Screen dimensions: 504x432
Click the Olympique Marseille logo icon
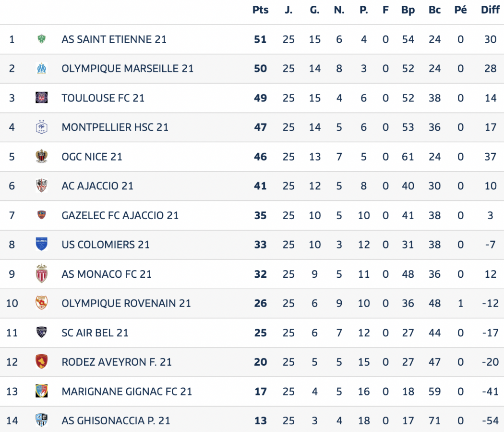[41, 69]
